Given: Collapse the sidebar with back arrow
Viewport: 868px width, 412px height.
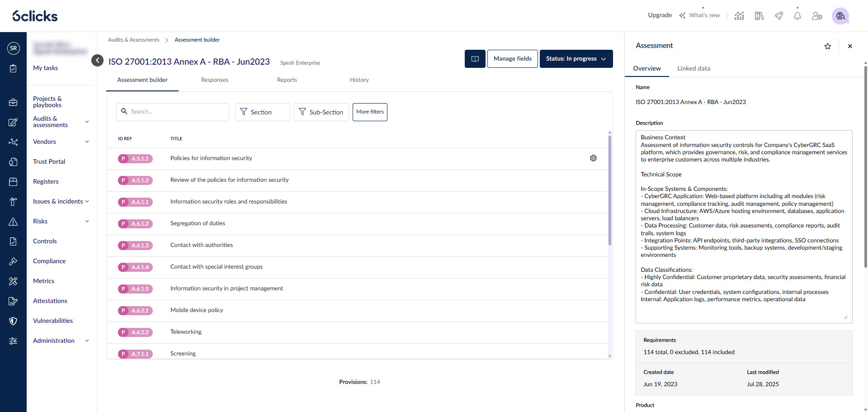Looking at the screenshot, I should 97,60.
